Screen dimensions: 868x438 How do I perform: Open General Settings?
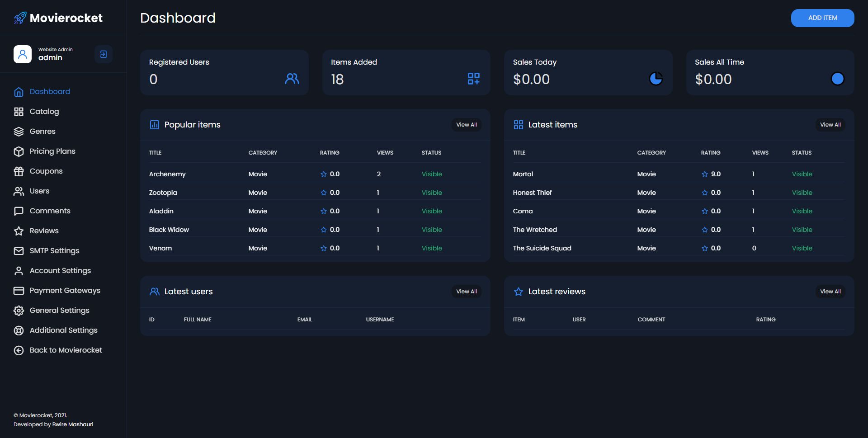(59, 310)
